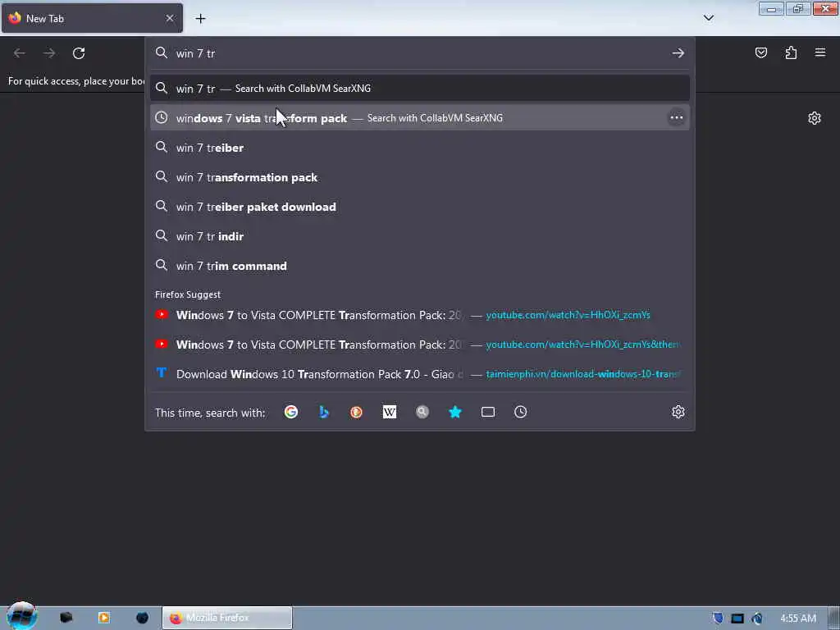Open options menu for vista transform pack suggestion
Viewport: 840px width, 630px height.
pyautogui.click(x=677, y=118)
